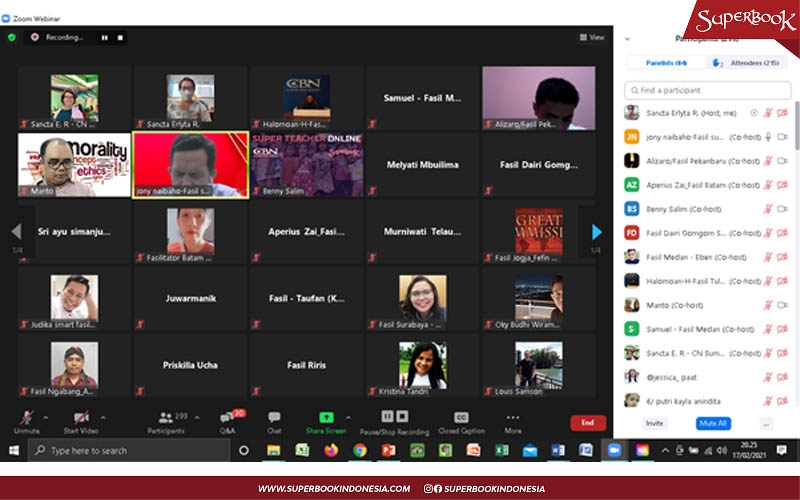The height and width of the screenshot is (500, 800).
Task: Toggle camera for Manto in participant list
Action: pyautogui.click(x=782, y=305)
